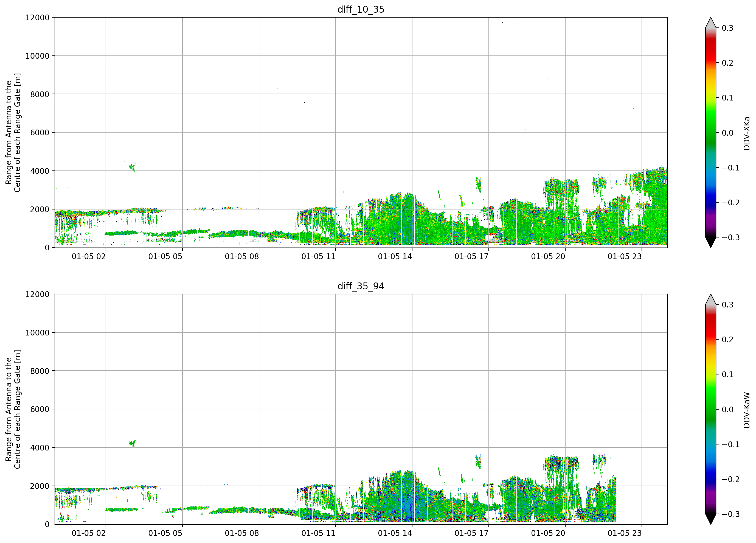Image resolution: width=756 pixels, height=543 pixels.
Task: Click the 0.0 tick on DDV-XKa colorbar
Action: pyautogui.click(x=727, y=133)
